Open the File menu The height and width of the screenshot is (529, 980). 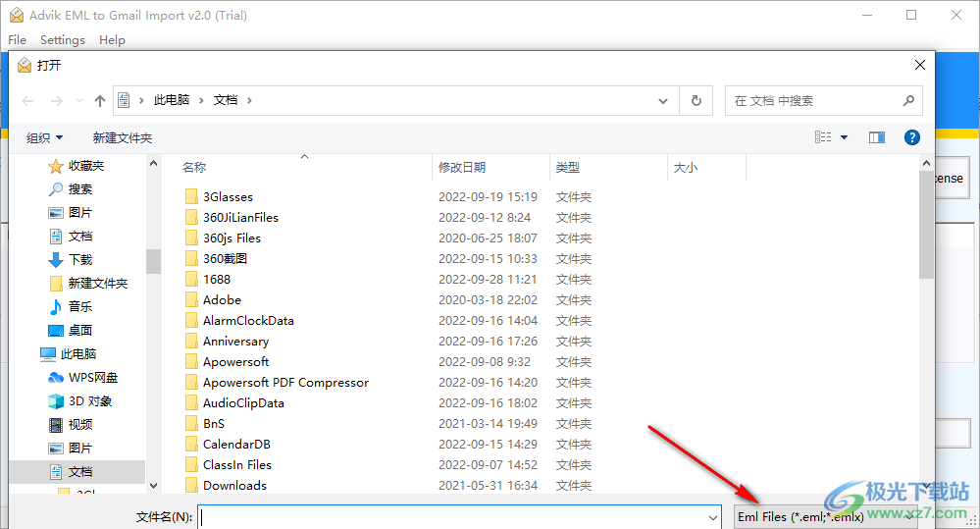click(17, 40)
